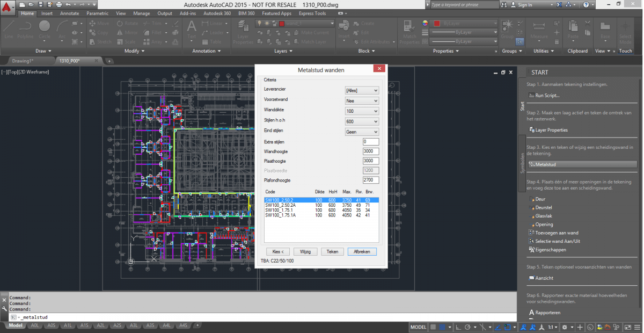Select the Deur opening tool
Viewport: 644px width, 333px height.
[531, 199]
